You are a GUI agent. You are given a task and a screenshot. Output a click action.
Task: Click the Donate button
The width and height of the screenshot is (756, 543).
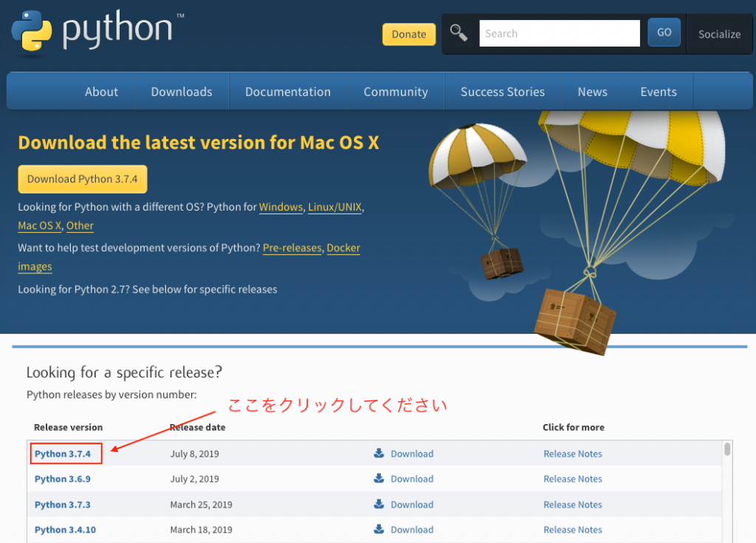tap(408, 34)
